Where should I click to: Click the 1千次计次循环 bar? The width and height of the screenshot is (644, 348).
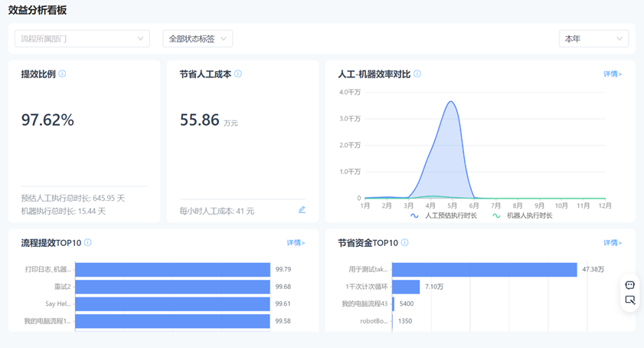[406, 287]
